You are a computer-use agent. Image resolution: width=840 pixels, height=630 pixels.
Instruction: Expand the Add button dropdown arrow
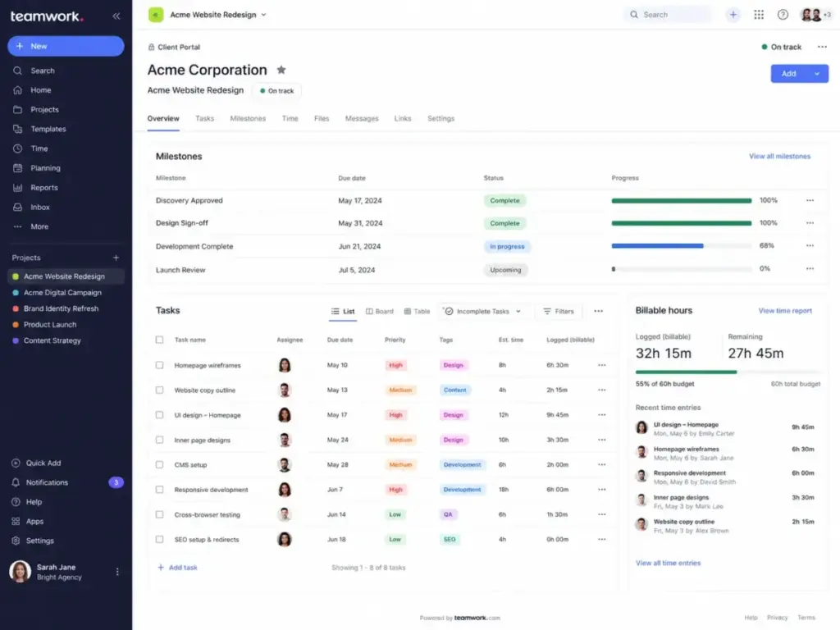point(816,74)
